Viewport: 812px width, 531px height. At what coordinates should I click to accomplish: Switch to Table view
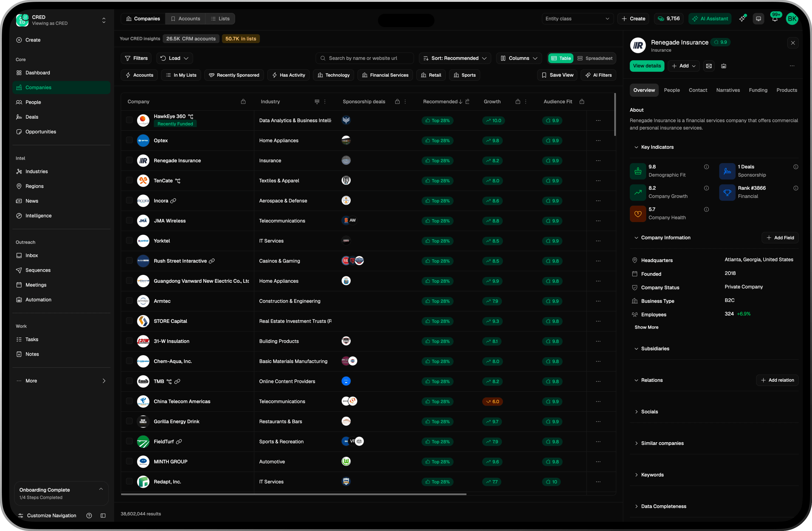tap(561, 58)
